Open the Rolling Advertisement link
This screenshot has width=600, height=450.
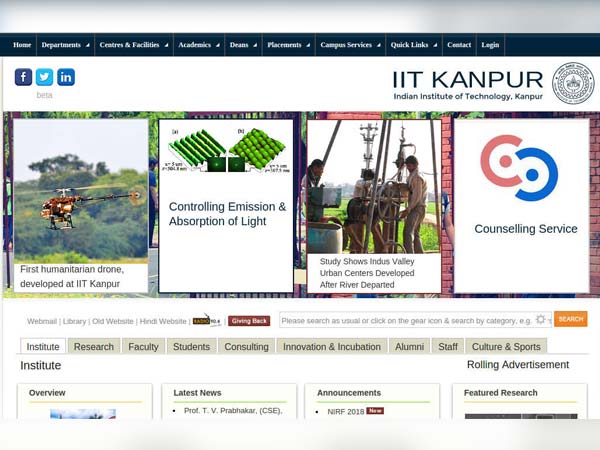518,365
